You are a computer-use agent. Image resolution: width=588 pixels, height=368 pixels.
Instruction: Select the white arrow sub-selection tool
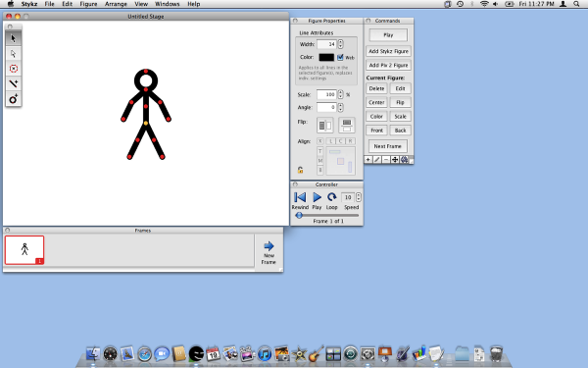[x=14, y=54]
